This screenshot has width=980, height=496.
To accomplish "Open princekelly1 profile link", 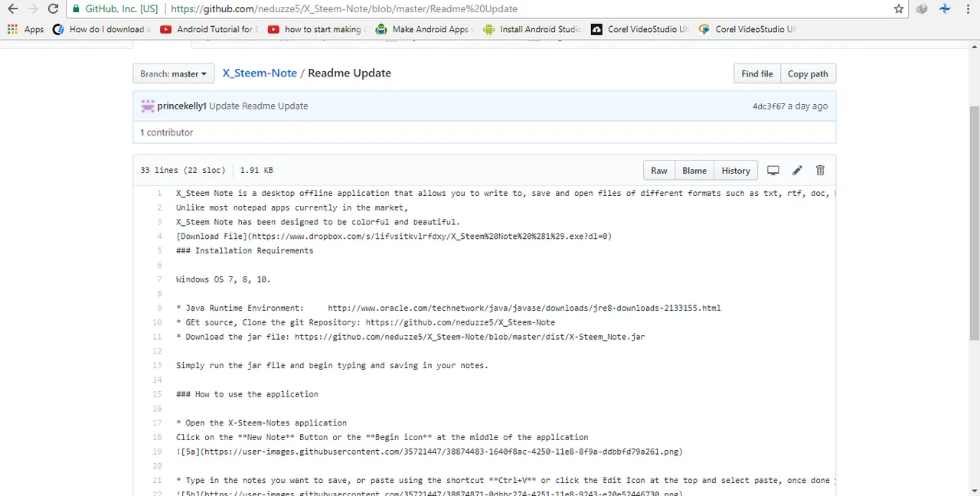I will pos(181,106).
